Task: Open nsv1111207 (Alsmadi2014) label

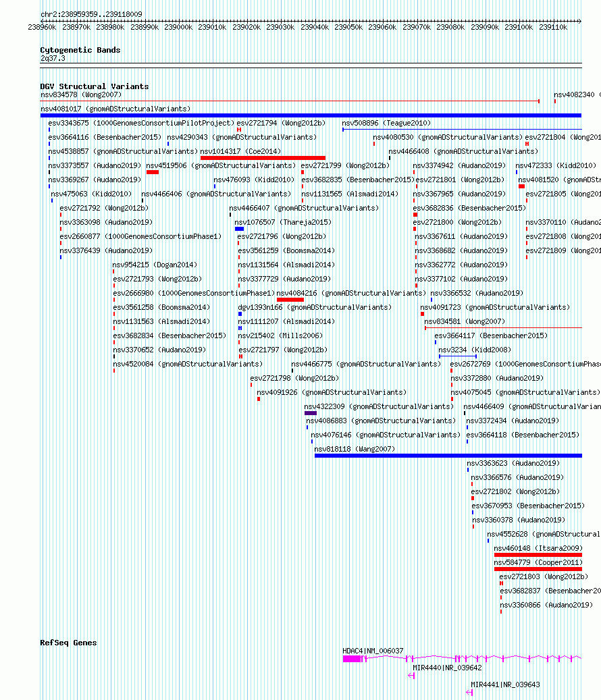Action: pos(286,322)
